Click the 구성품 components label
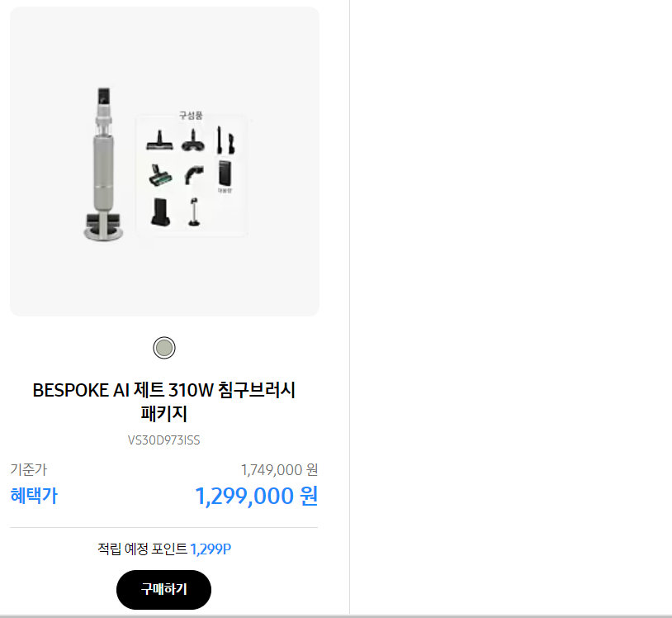Viewport: 672px width, 618px height. tap(192, 116)
